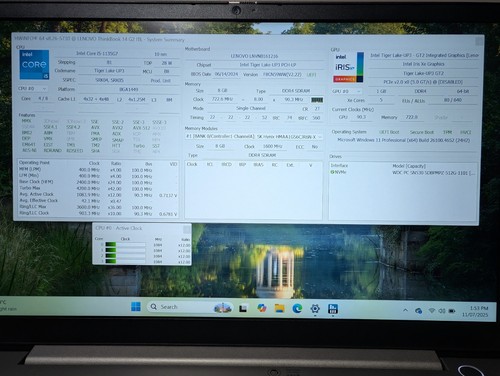Click the OneDrive cloud tray icon
Screen dimensions: 500x376
[418, 311]
